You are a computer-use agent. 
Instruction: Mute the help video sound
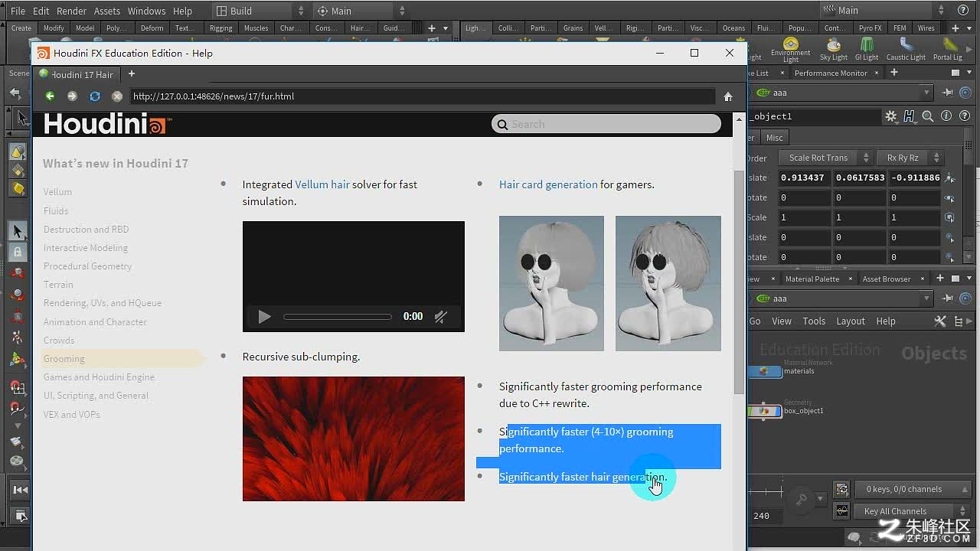[441, 316]
